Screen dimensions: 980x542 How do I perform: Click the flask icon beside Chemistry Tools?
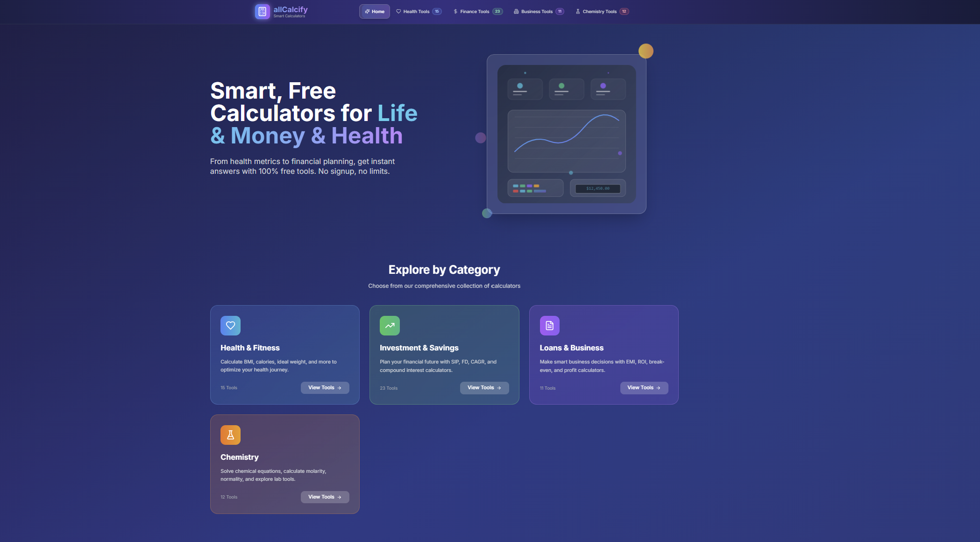tap(578, 12)
